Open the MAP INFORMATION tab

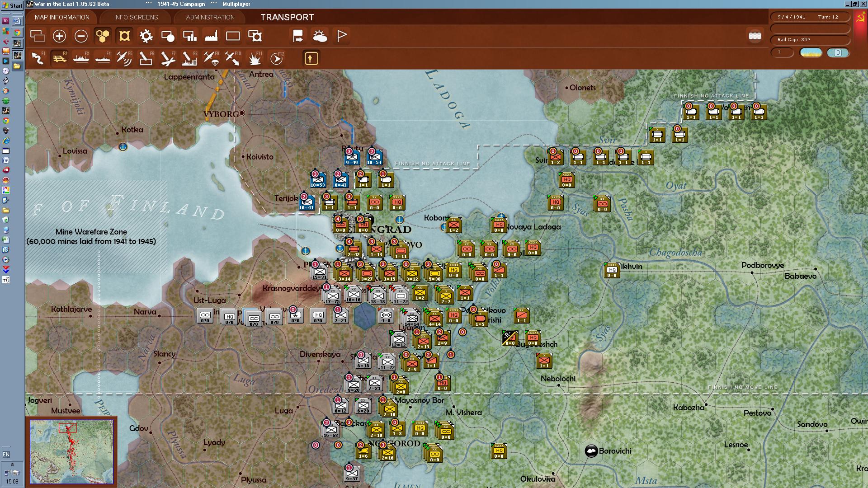point(62,17)
